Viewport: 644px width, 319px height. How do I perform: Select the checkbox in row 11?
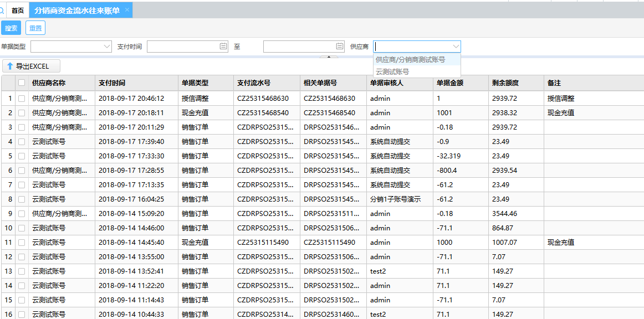pyautogui.click(x=22, y=242)
